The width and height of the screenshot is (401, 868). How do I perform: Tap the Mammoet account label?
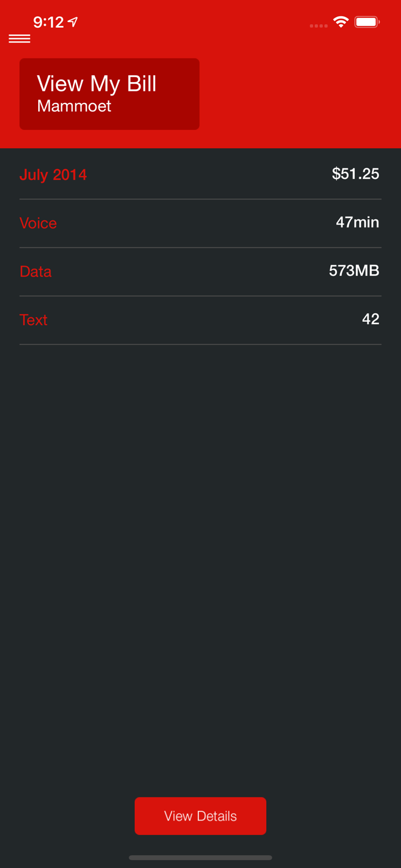75,106
